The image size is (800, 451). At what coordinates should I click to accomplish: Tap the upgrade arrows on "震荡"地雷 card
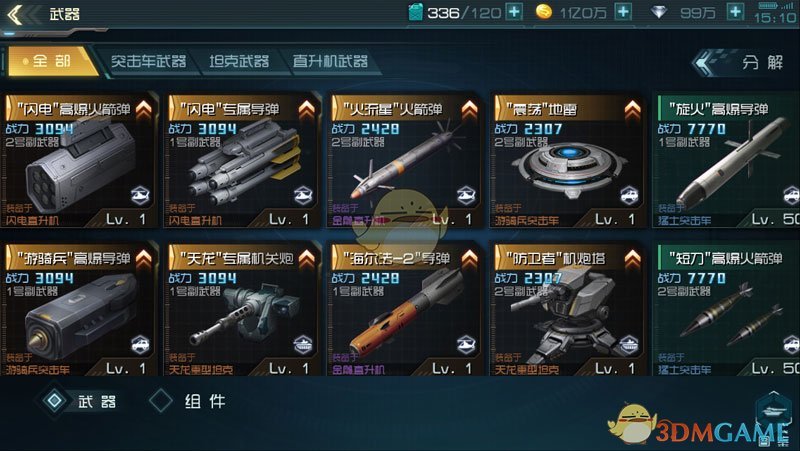[x=632, y=109]
